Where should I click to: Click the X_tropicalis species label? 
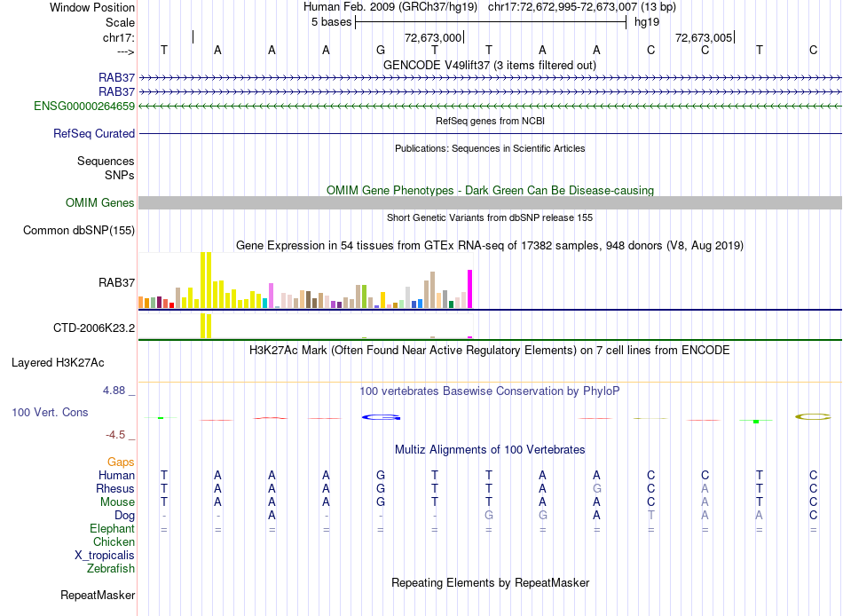click(105, 556)
